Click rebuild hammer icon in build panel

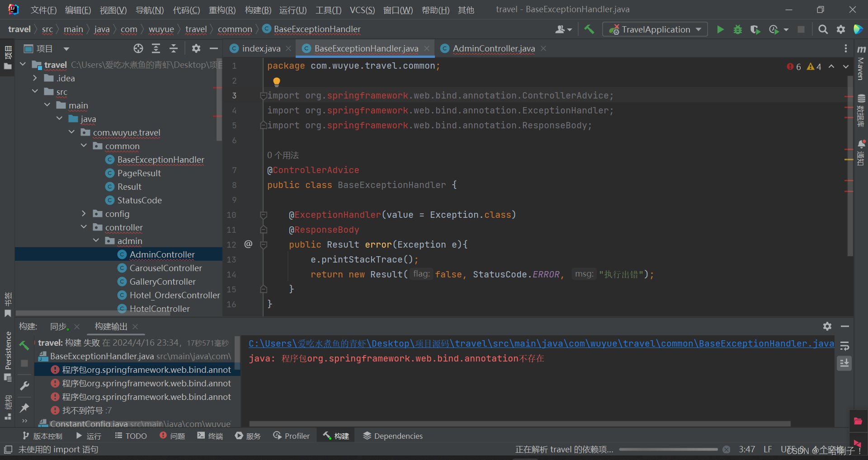(24, 346)
